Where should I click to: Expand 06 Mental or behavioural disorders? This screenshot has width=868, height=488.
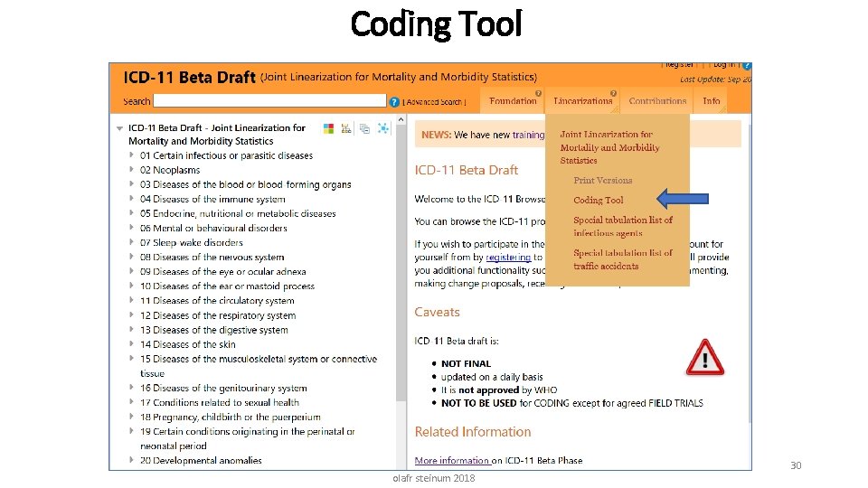(131, 228)
